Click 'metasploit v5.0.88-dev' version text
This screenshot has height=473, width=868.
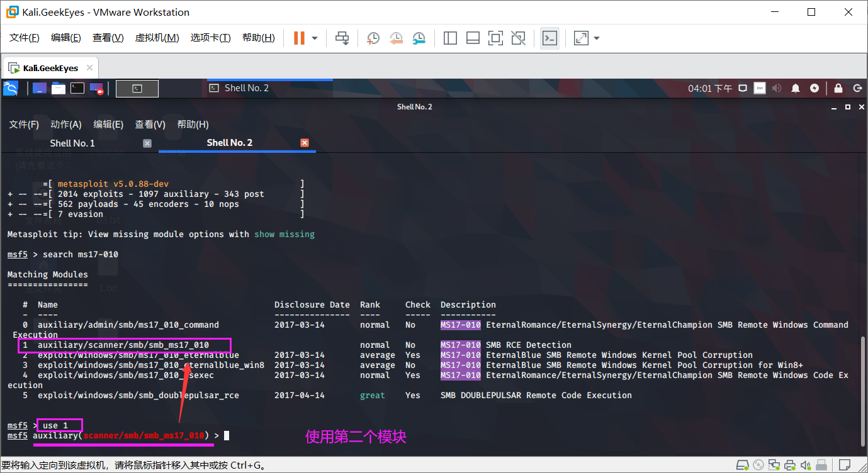point(113,184)
